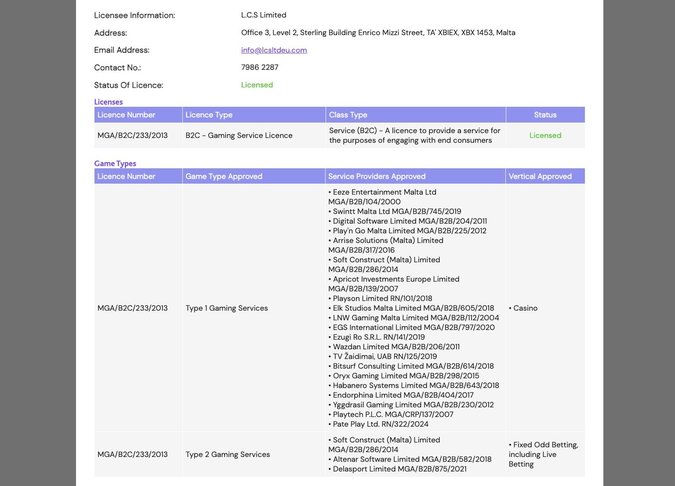This screenshot has width=675, height=486.
Task: Click 'Apricot Investments Europe Limited' entry
Action: [393, 284]
